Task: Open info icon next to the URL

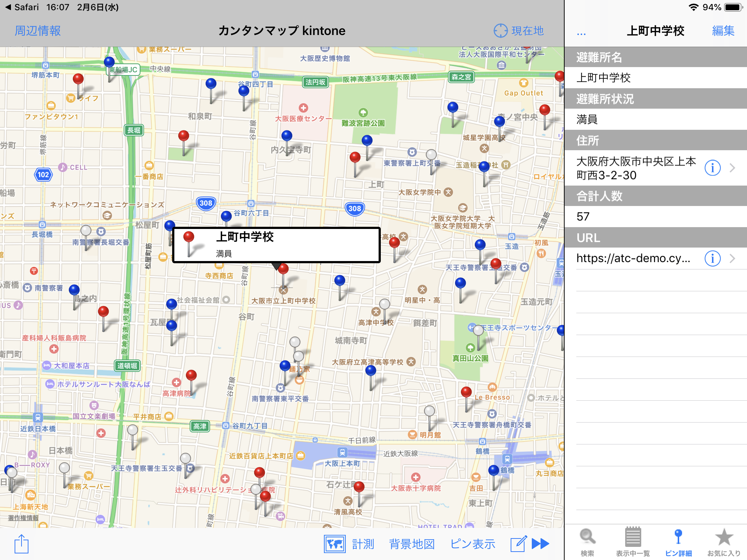Action: [x=712, y=258]
